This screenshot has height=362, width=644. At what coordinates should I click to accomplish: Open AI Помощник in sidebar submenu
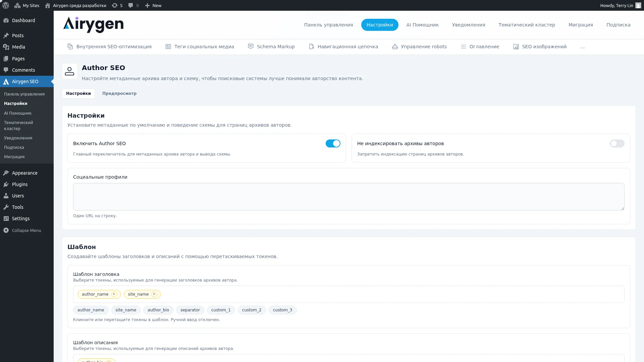[x=18, y=113]
